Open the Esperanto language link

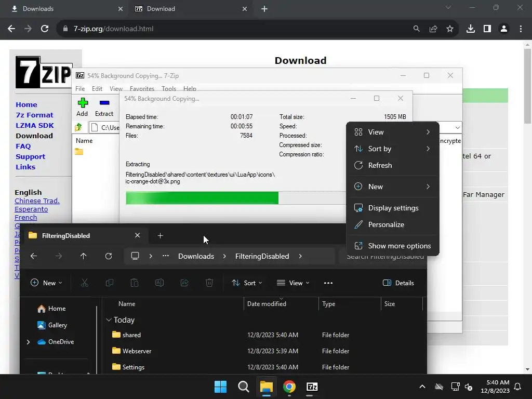[x=31, y=209]
